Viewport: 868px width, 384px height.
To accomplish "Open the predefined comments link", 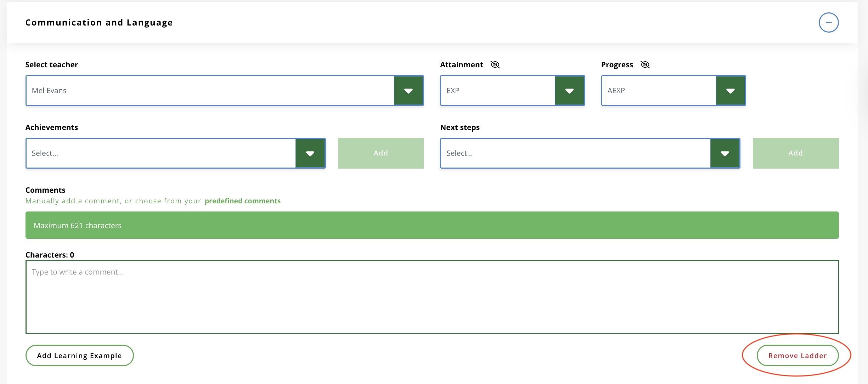I will point(242,201).
